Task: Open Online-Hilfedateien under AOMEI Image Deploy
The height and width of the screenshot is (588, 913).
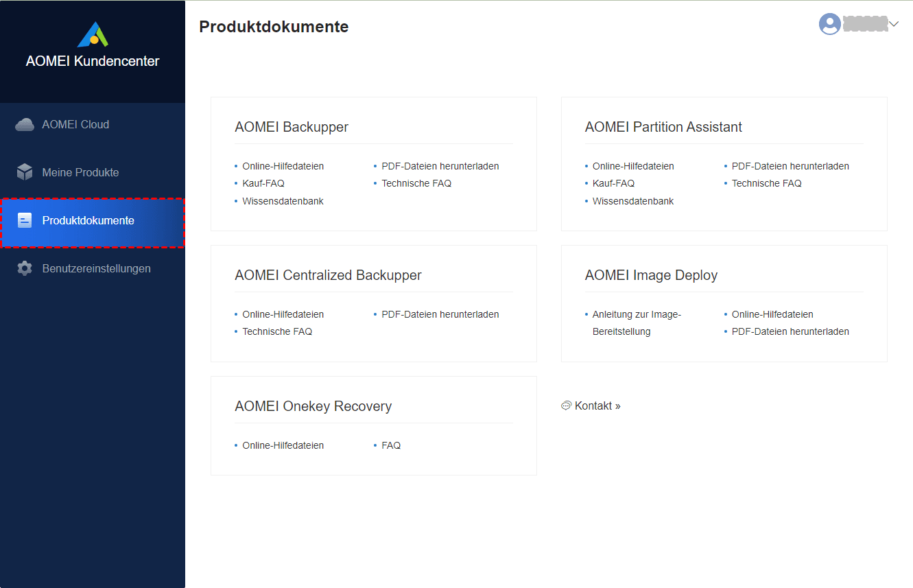Action: click(772, 314)
